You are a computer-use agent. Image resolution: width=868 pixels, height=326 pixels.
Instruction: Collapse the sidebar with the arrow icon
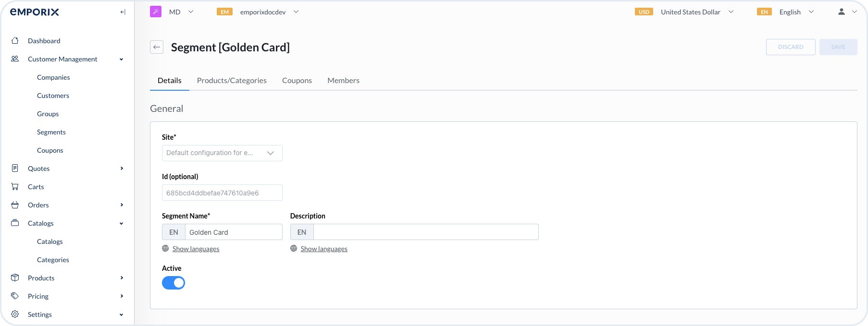123,12
